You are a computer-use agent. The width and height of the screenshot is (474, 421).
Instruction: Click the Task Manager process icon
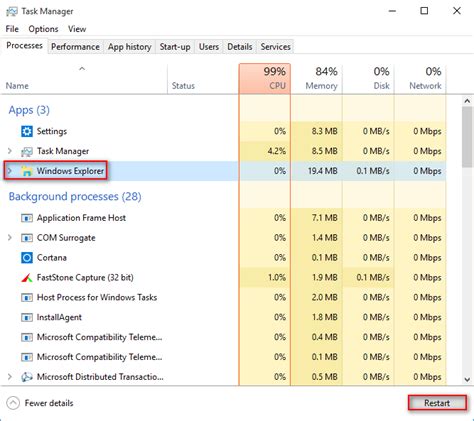click(x=27, y=151)
